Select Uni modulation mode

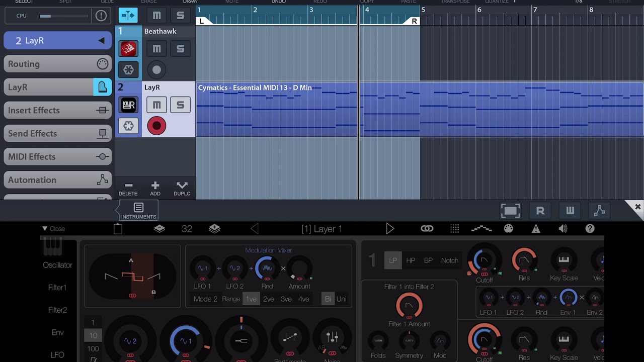pos(341,299)
